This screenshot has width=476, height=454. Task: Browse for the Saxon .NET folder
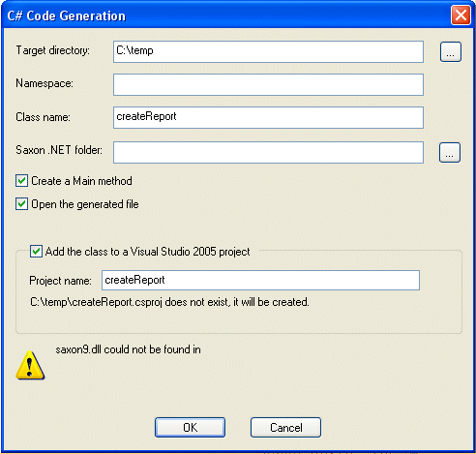click(450, 152)
